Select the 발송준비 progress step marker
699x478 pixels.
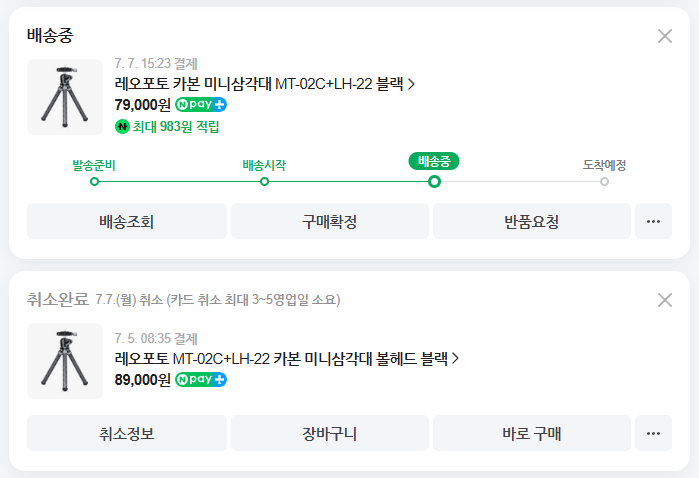(x=94, y=181)
